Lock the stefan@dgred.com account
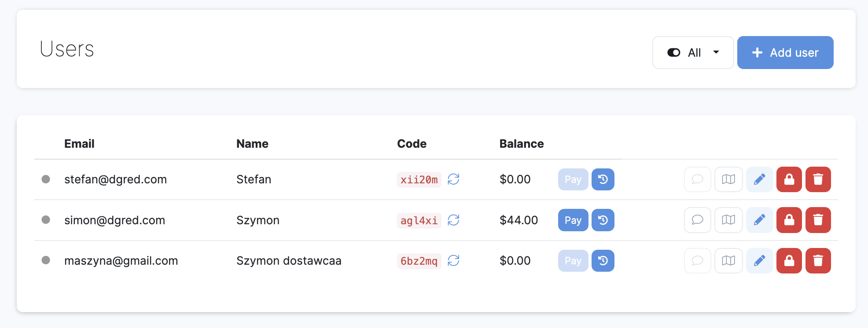 pos(789,179)
